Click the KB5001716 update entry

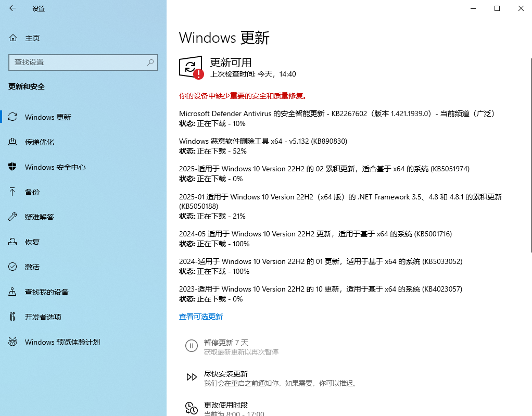click(x=315, y=234)
